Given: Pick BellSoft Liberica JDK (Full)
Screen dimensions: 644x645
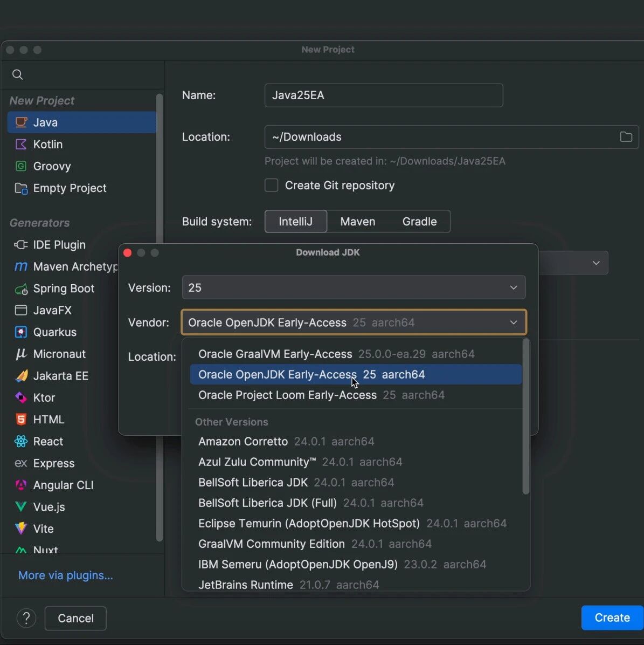Looking at the screenshot, I should 356,503.
